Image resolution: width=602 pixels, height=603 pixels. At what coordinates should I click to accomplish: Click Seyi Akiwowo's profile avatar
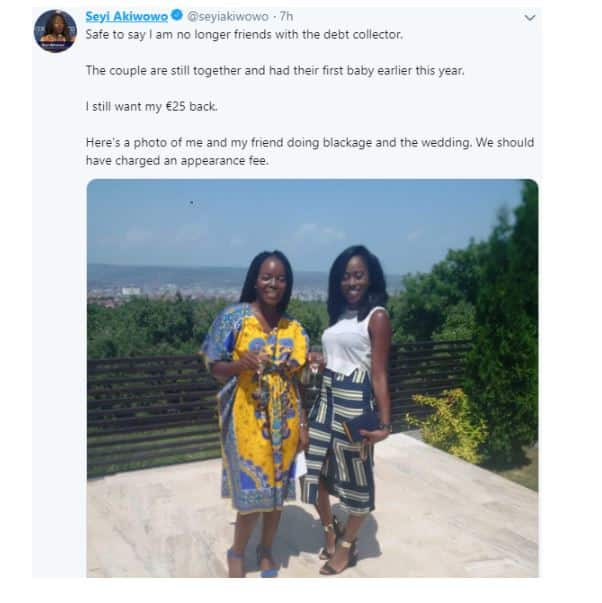pos(55,31)
